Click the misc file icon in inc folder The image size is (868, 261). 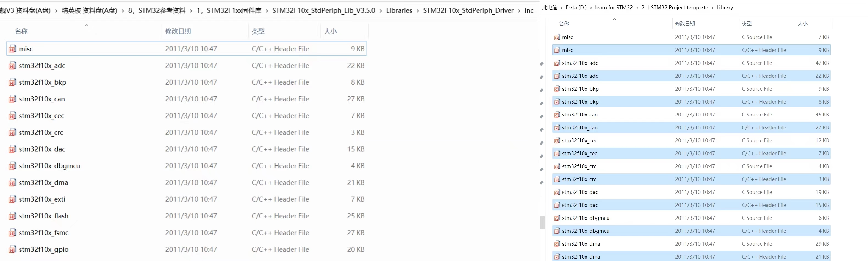pos(12,49)
